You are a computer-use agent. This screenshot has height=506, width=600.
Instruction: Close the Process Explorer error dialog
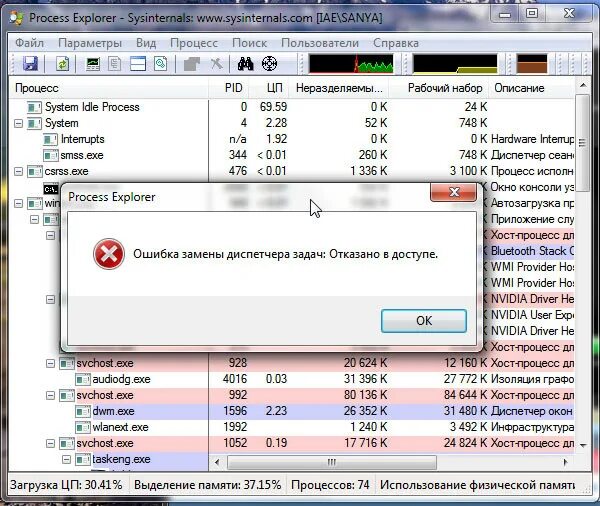point(454,192)
